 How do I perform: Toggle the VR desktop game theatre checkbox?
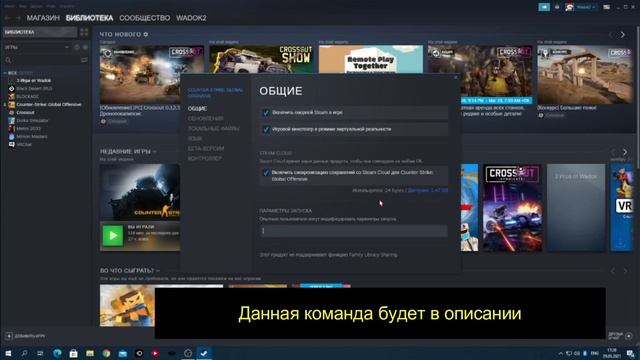pyautogui.click(x=266, y=129)
